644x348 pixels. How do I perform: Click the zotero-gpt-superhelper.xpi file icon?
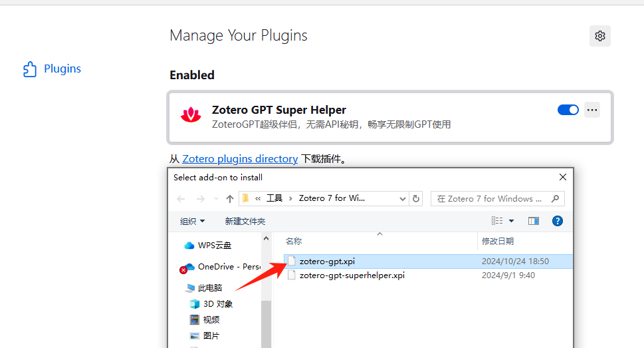click(292, 275)
